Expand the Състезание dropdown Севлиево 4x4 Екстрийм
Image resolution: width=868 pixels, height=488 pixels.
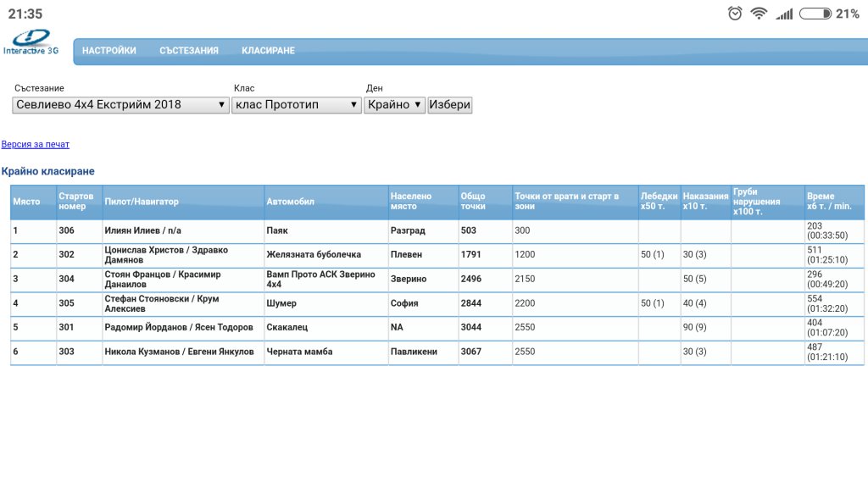[x=120, y=104]
